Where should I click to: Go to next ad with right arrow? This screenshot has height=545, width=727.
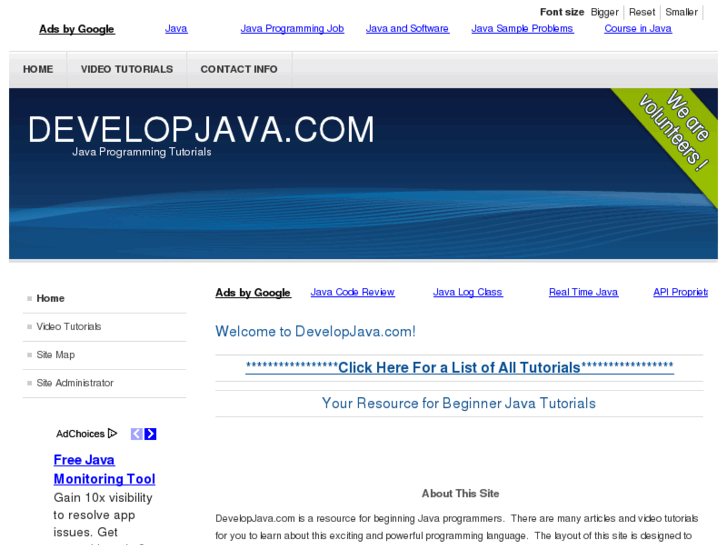[x=150, y=434]
